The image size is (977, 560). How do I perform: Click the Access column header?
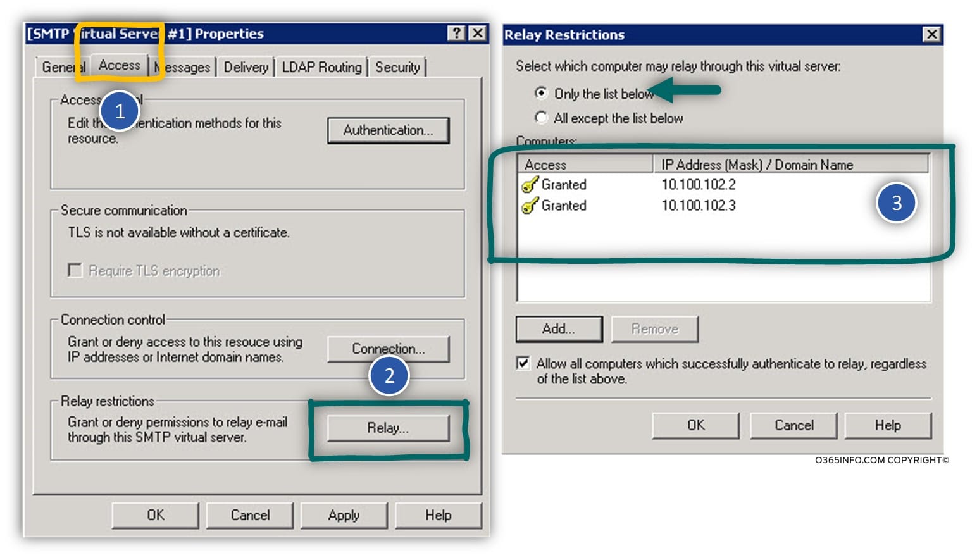point(585,165)
